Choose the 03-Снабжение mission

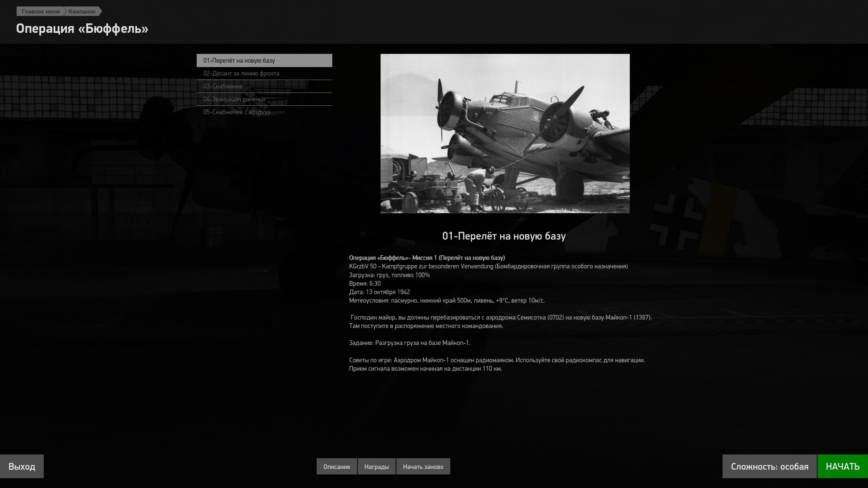coord(264,86)
